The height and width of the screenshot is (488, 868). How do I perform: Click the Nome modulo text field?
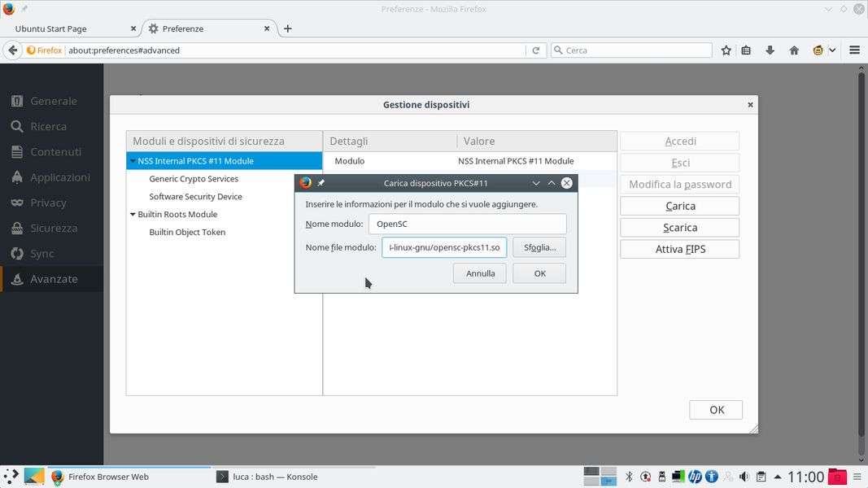pos(467,224)
